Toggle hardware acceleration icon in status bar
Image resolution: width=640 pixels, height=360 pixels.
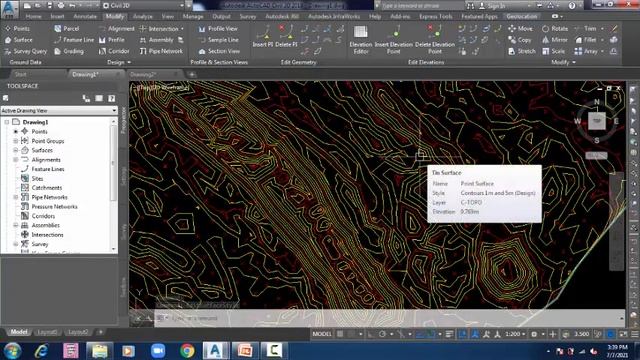coord(610,334)
